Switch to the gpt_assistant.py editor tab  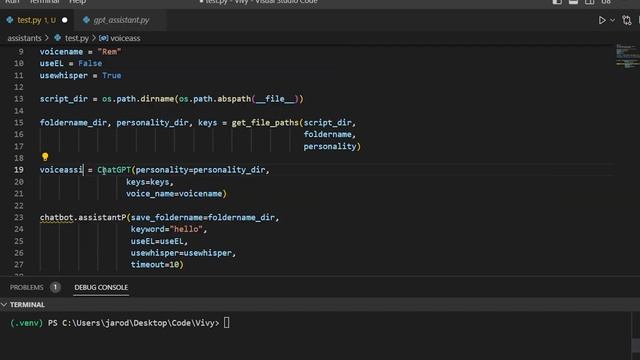coord(121,20)
